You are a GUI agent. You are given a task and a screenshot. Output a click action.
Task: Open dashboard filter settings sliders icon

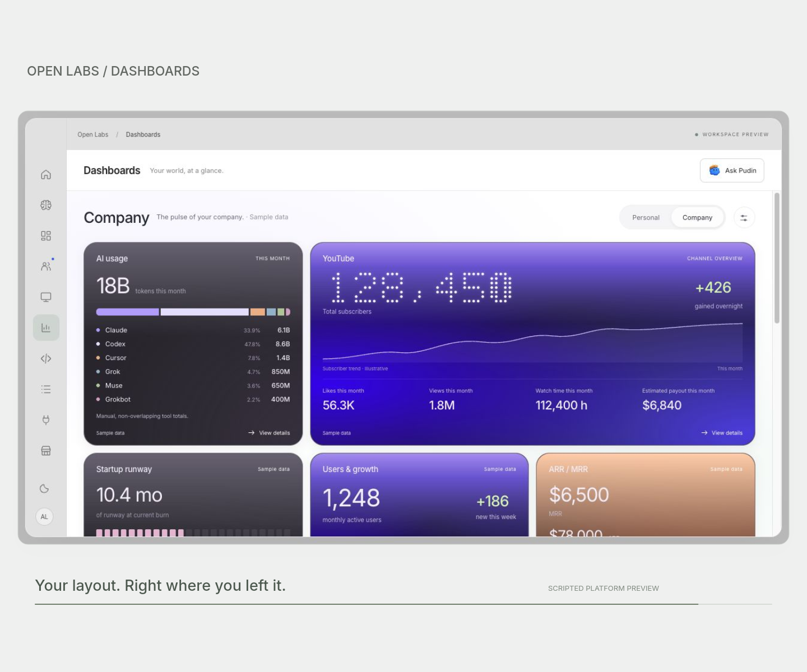pos(744,218)
